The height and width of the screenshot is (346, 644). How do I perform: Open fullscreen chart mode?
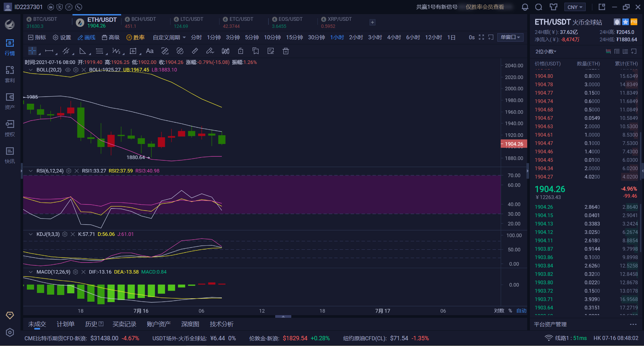tap(481, 37)
